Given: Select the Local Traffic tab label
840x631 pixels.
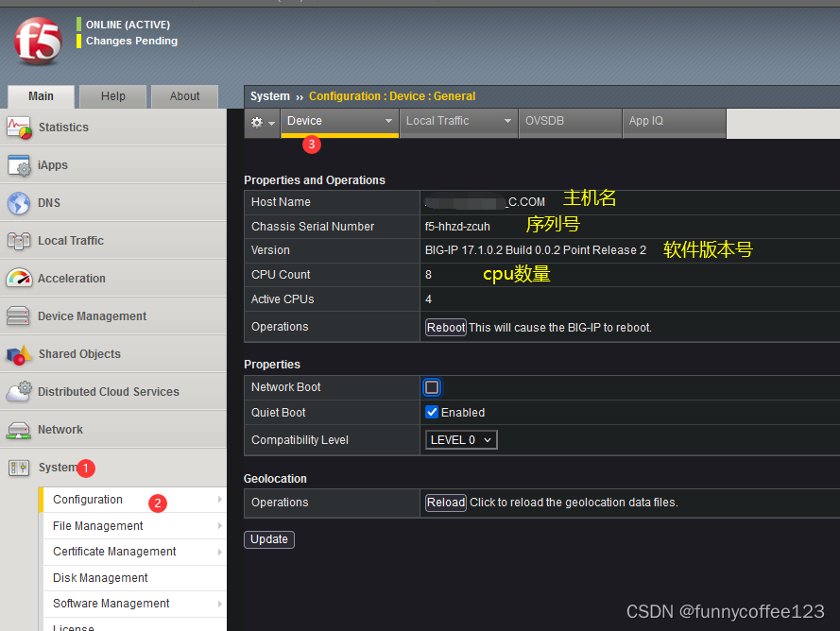Looking at the screenshot, I should click(x=437, y=121).
